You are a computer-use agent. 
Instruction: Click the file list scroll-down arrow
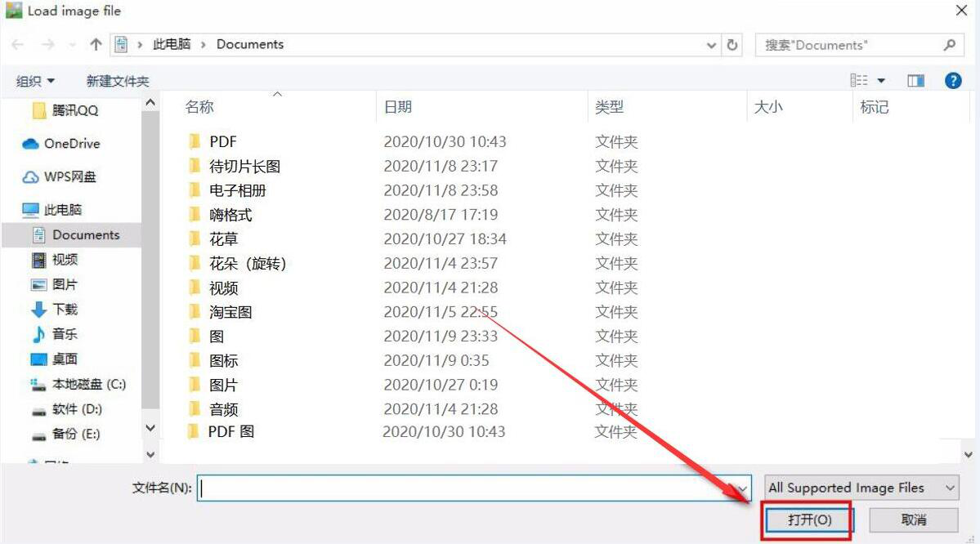click(x=968, y=455)
